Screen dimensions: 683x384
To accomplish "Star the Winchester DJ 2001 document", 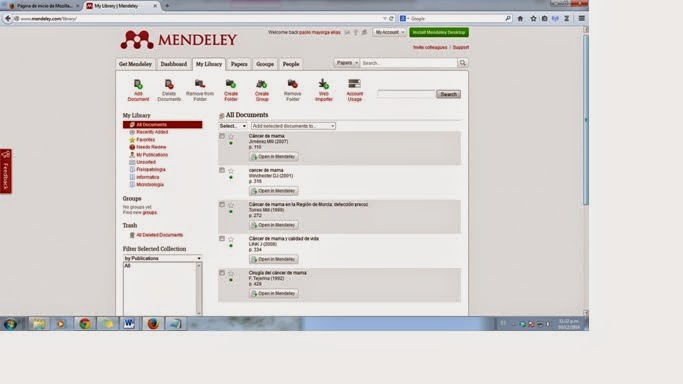I will tap(231, 171).
